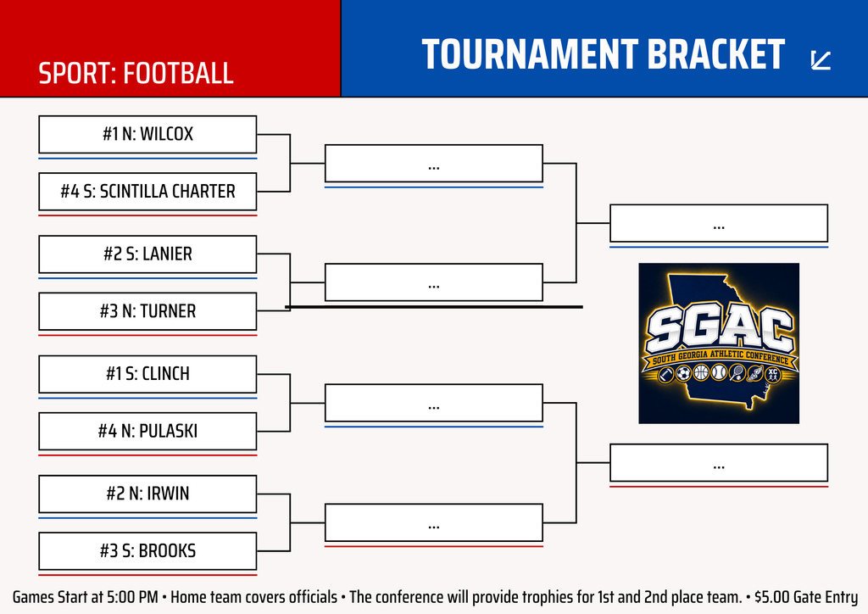Click the #2 N: IRWIN team box

coord(147,494)
